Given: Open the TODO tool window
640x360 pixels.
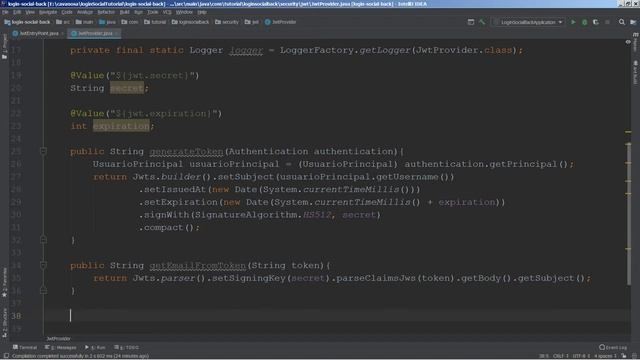Looking at the screenshot, I should tap(127, 347).
